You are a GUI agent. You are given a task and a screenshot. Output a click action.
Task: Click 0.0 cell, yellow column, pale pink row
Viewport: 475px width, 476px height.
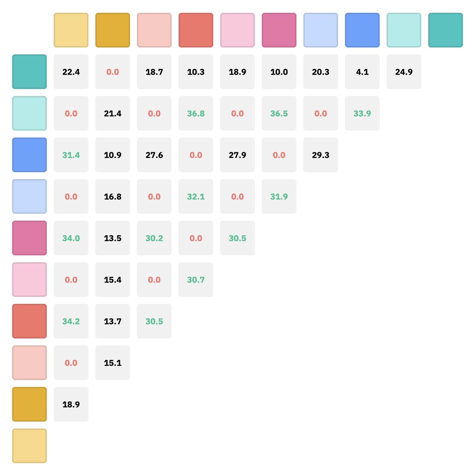click(x=71, y=280)
